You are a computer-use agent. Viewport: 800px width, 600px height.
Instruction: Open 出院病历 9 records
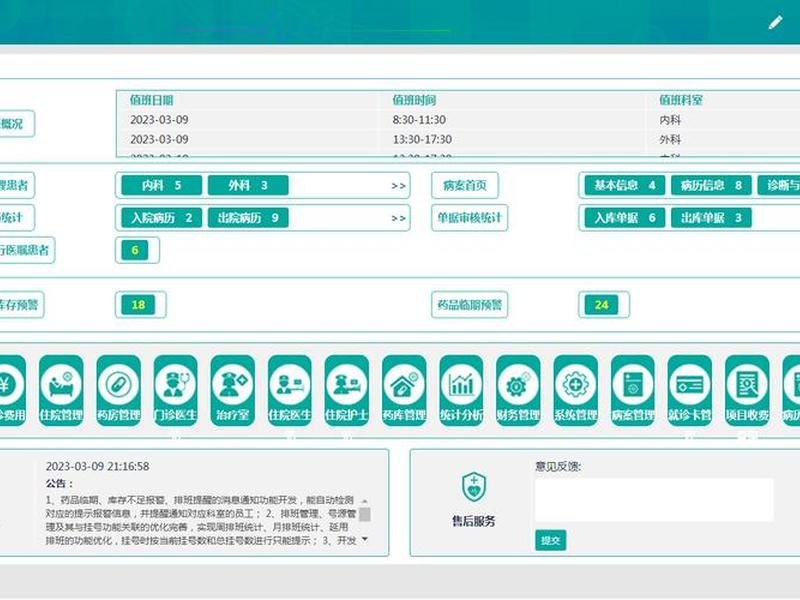(248, 218)
